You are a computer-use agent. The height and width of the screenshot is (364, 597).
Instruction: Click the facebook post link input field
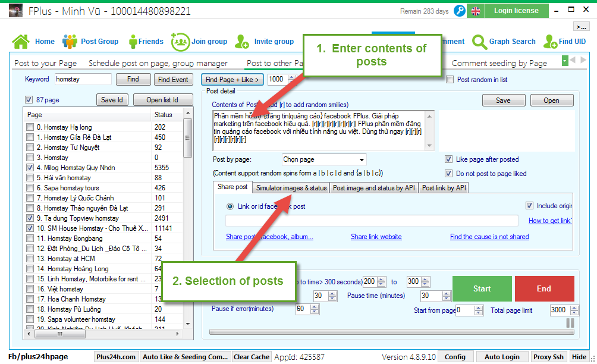coord(372,221)
